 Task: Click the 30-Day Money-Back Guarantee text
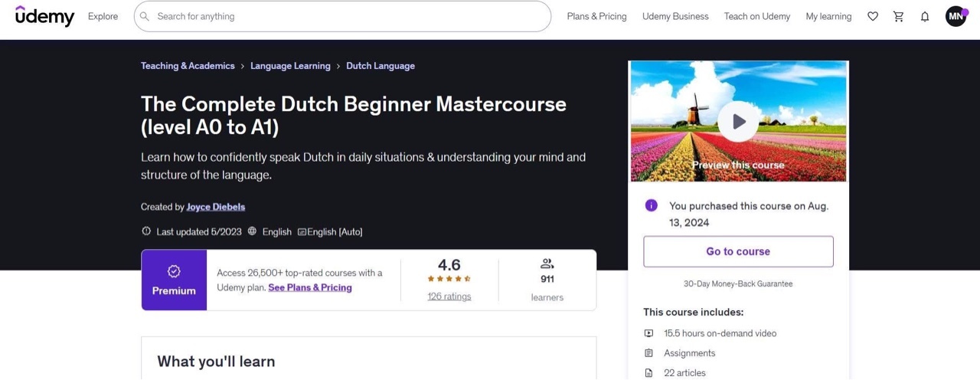pyautogui.click(x=738, y=283)
